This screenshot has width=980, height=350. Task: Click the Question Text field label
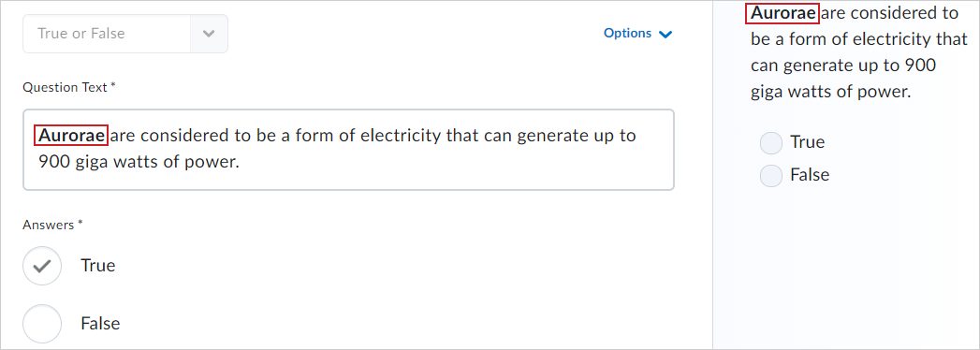[x=68, y=88]
